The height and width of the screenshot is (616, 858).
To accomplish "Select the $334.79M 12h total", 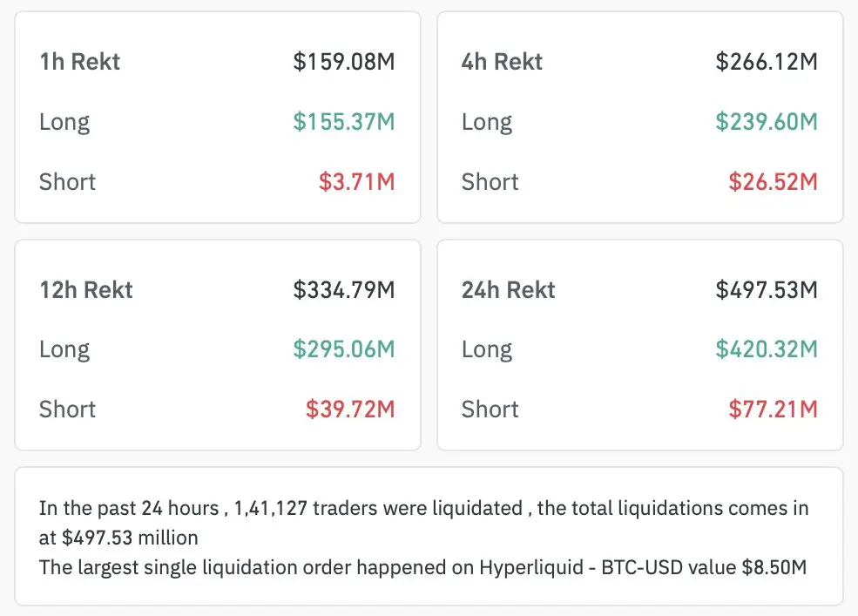I will pyautogui.click(x=343, y=290).
